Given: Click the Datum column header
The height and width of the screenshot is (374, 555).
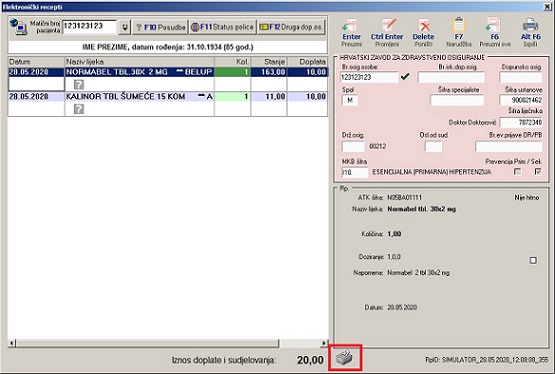Looking at the screenshot, I should tap(36, 62).
